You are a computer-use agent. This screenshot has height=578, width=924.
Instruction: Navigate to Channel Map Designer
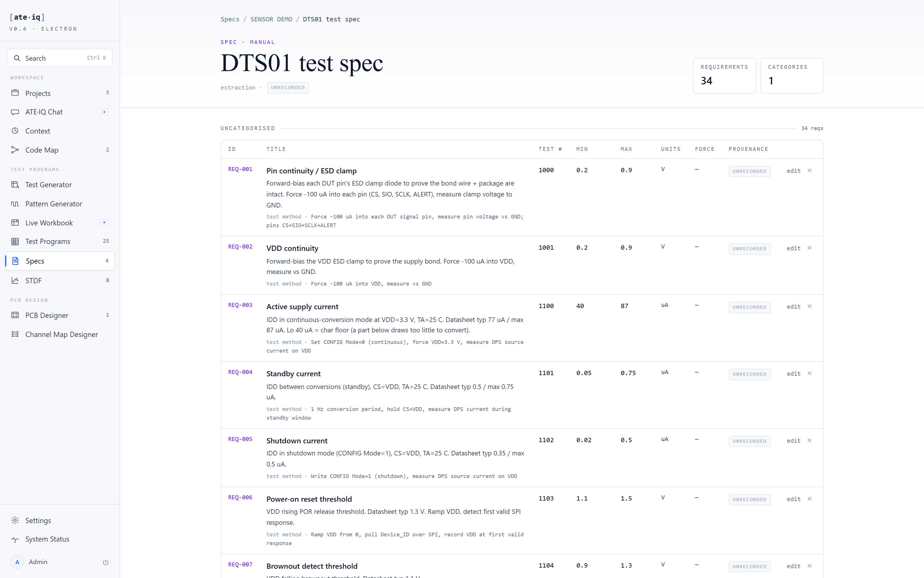59,334
